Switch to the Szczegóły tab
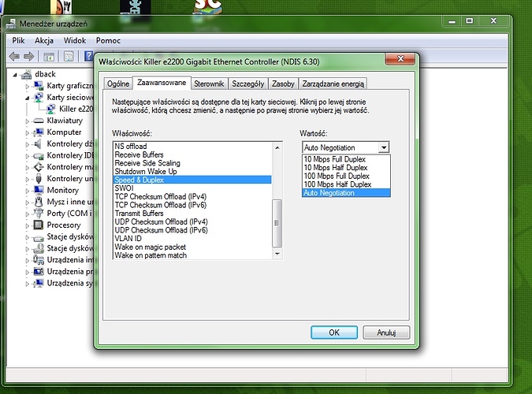The height and width of the screenshot is (394, 532). (x=248, y=84)
